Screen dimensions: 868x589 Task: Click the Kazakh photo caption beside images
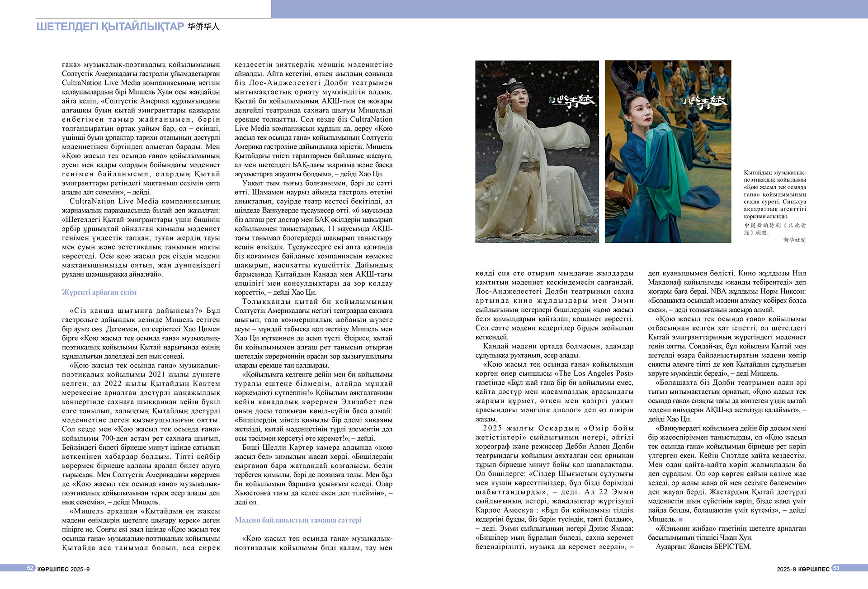pyautogui.click(x=774, y=194)
